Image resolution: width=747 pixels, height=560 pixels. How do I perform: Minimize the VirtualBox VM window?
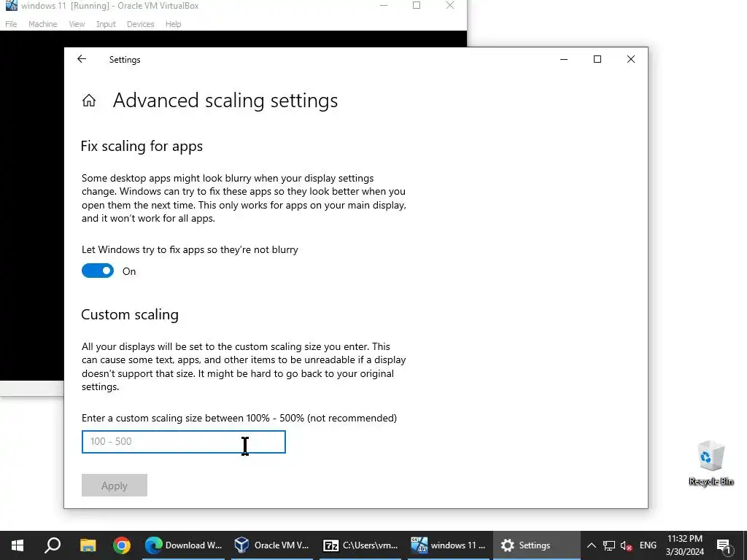click(x=384, y=6)
